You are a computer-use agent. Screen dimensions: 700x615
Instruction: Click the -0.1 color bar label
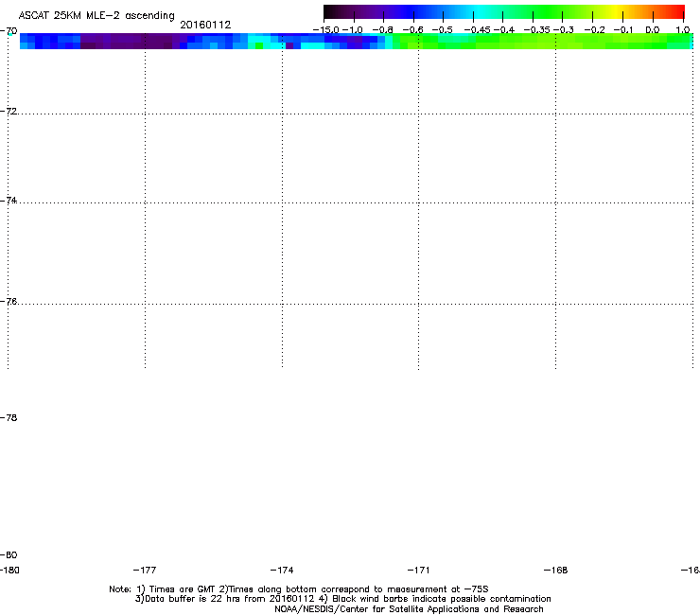pyautogui.click(x=623, y=30)
